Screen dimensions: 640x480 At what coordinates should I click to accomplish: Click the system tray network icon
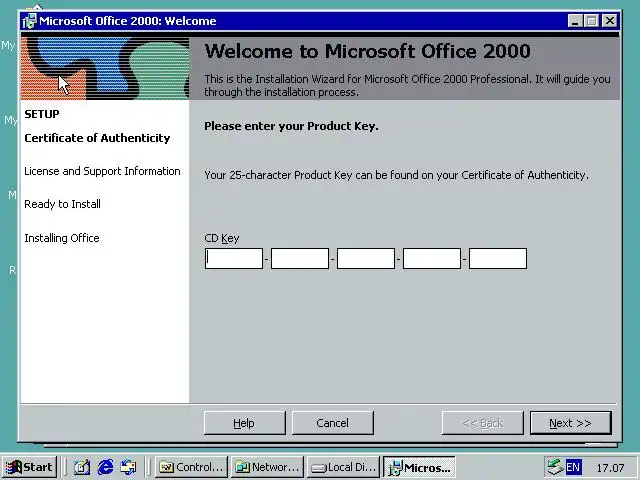(x=555, y=467)
